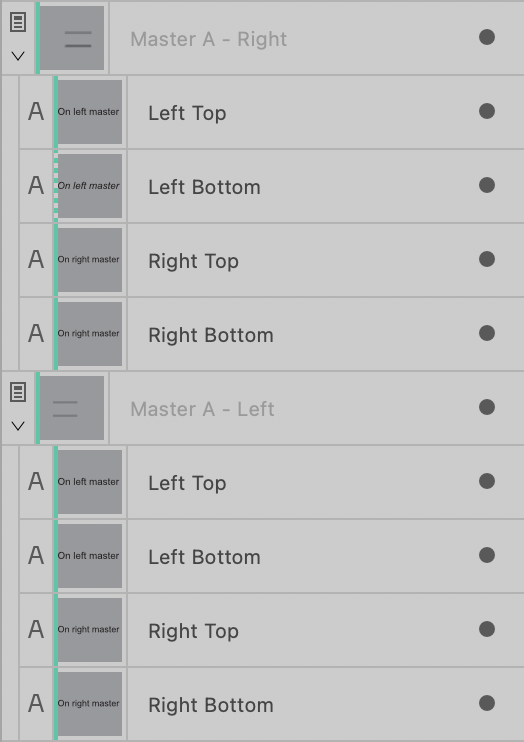This screenshot has height=742, width=524.
Task: Select Master A - Right layer name
Action: (209, 39)
